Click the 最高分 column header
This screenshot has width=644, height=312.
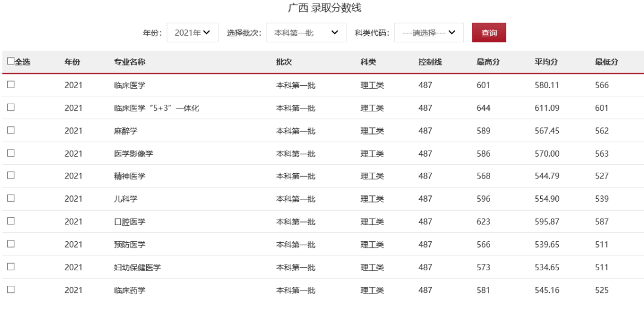click(x=488, y=62)
